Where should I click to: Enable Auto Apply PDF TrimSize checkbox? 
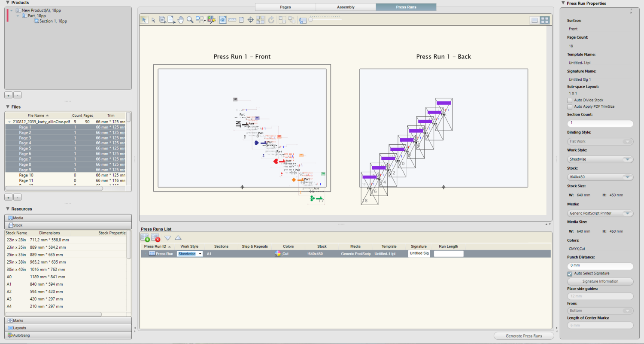[x=570, y=107]
